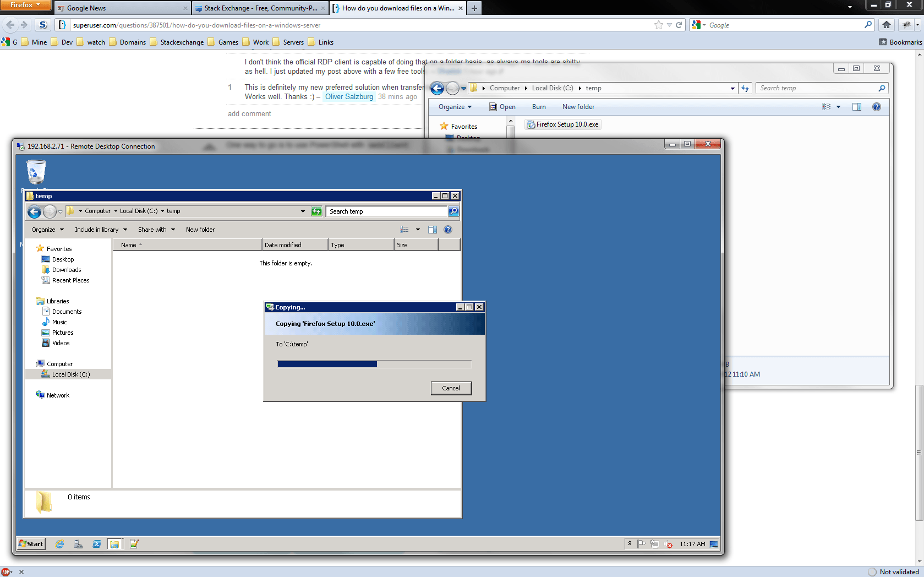This screenshot has height=577, width=924.
Task: Open local Explorer address history dropdown
Action: coord(732,88)
